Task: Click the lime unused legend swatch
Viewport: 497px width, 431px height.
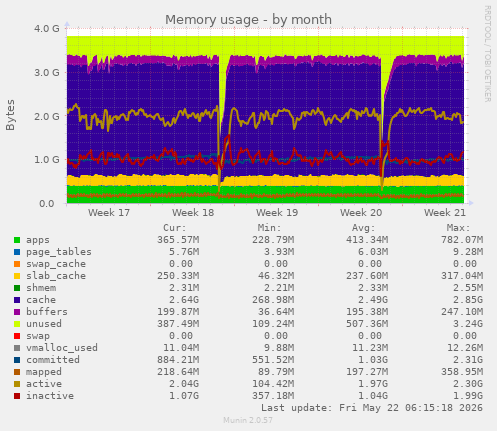Action: point(17,324)
